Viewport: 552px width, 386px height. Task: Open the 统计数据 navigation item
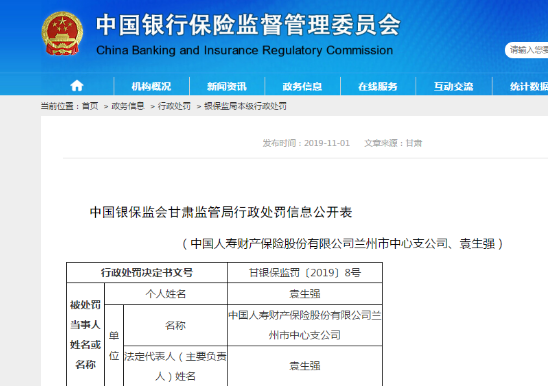pos(529,86)
